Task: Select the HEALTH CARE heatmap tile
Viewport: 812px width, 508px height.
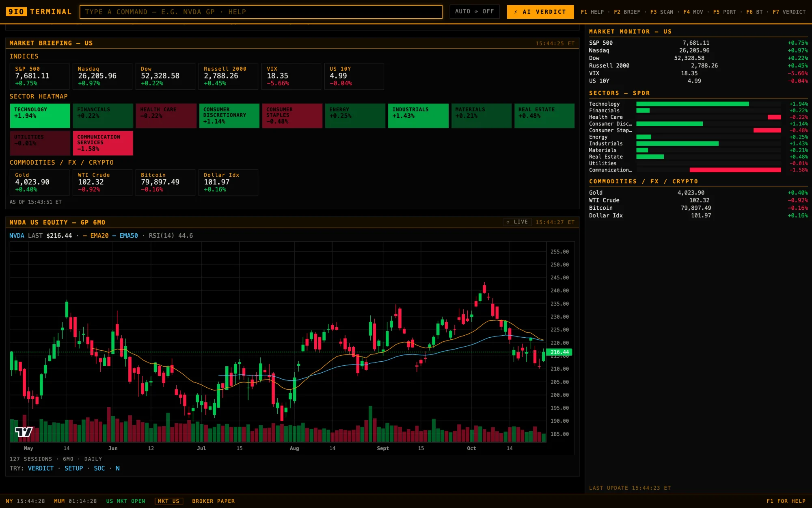Action: (x=166, y=116)
